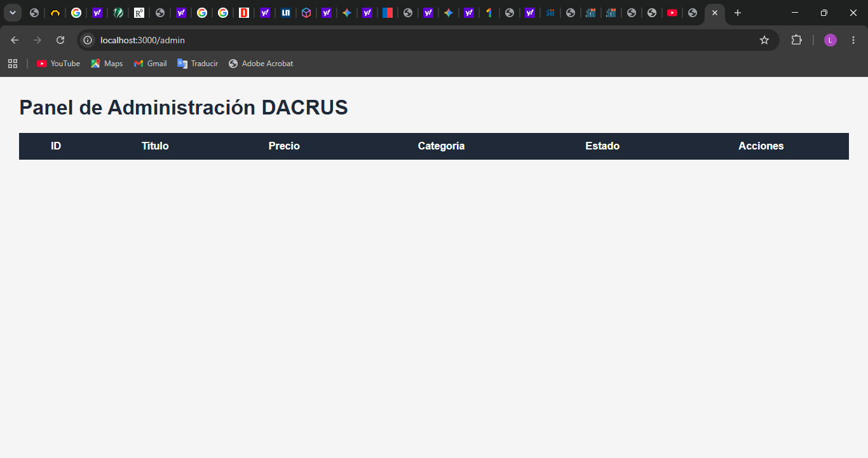Open the Maps bookmark
Image resolution: width=868 pixels, height=458 pixels.
(x=107, y=64)
